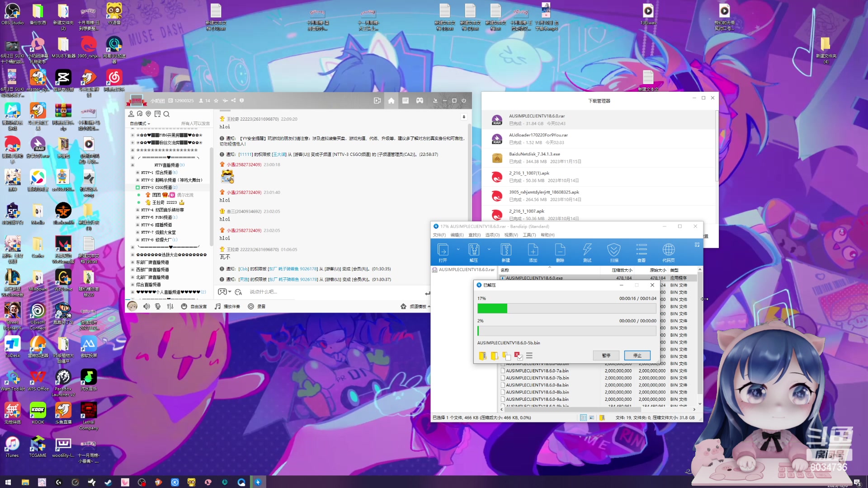Click the 名称 column header sort arrow
Viewport: 868px width, 488px height.
(550, 267)
